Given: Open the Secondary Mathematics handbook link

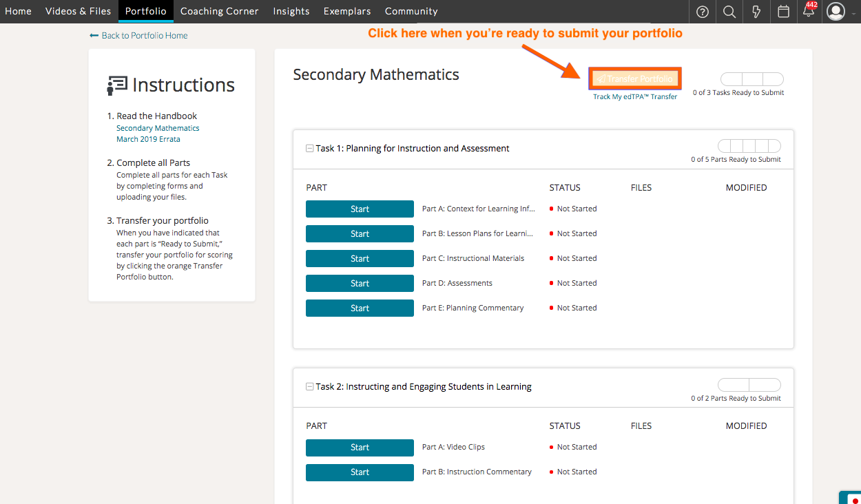Looking at the screenshot, I should pyautogui.click(x=158, y=128).
